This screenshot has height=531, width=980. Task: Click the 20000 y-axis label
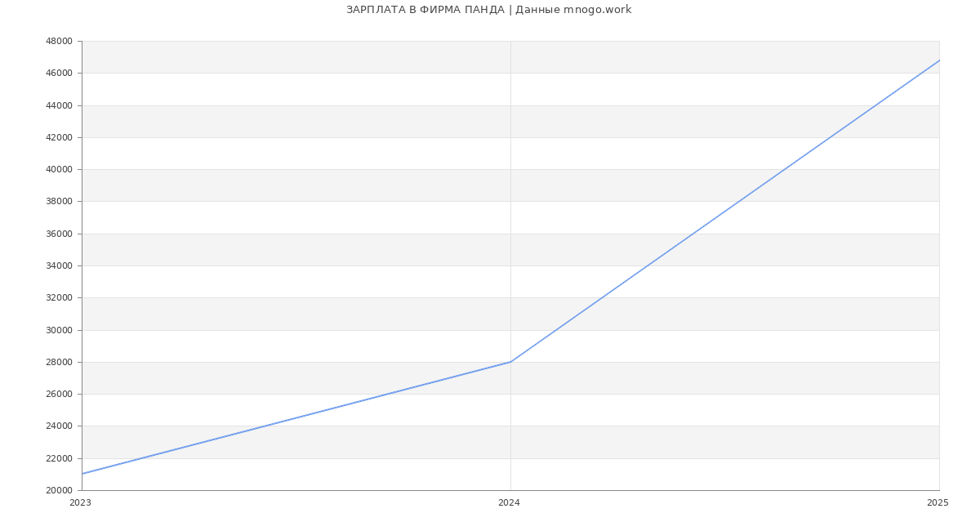pyautogui.click(x=59, y=490)
